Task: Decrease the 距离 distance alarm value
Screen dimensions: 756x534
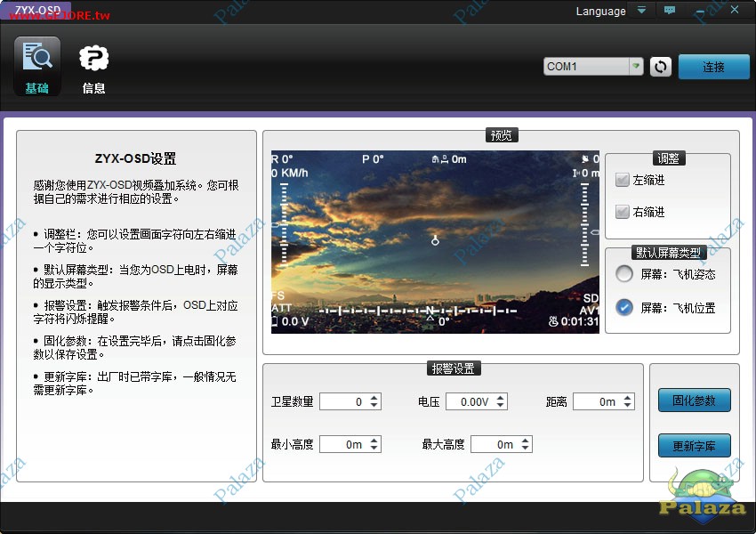Action: pos(627,406)
